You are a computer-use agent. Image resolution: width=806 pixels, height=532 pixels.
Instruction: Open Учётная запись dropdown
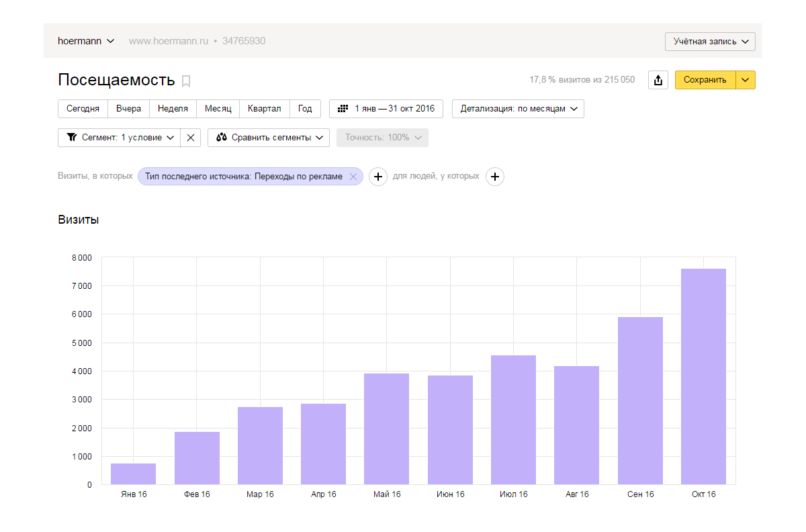(710, 42)
